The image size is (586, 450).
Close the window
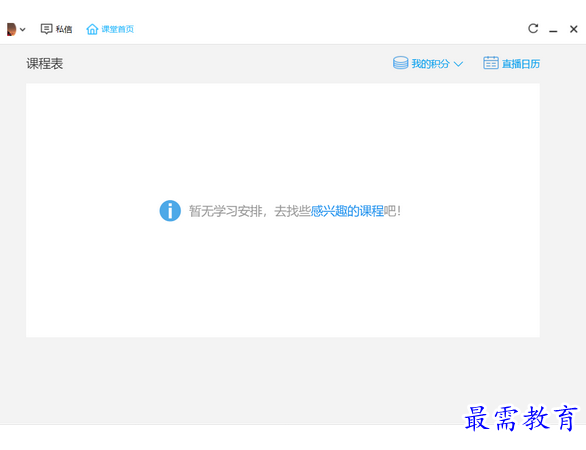point(574,29)
